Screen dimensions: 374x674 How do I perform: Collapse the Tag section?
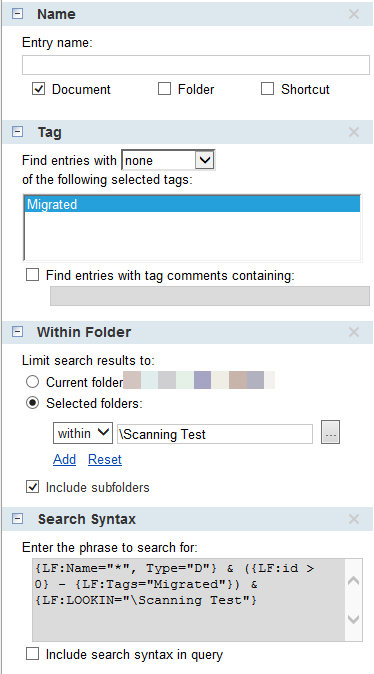point(17,132)
